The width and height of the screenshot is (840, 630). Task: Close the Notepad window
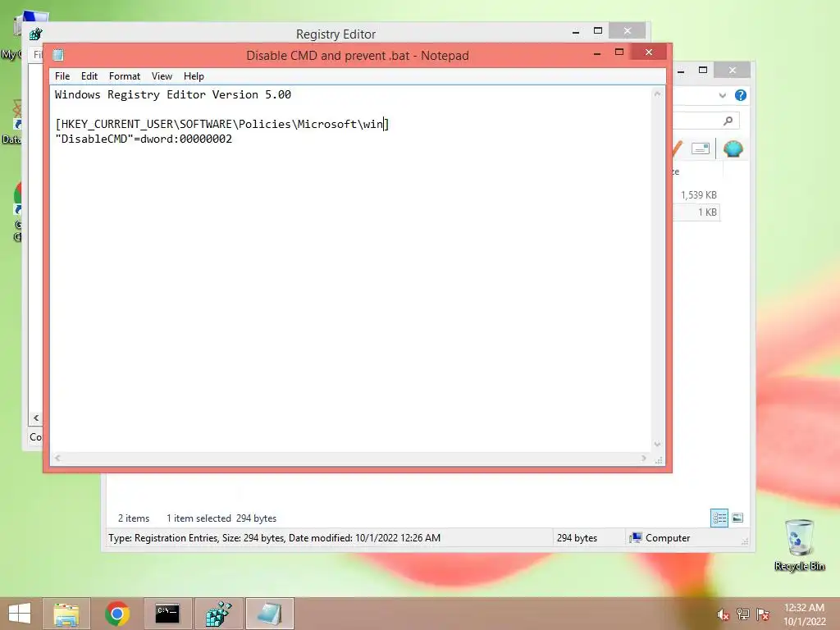649,52
